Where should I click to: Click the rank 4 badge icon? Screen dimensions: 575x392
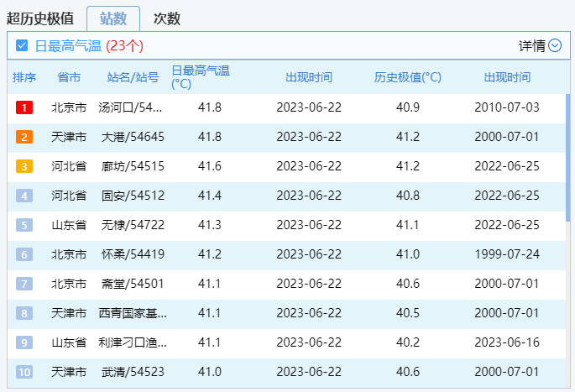24,196
